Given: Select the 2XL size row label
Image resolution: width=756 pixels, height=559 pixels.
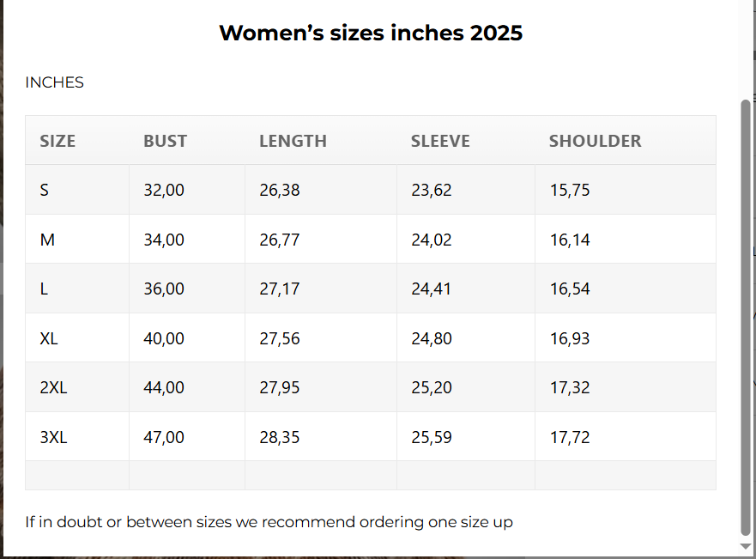Looking at the screenshot, I should point(53,387).
